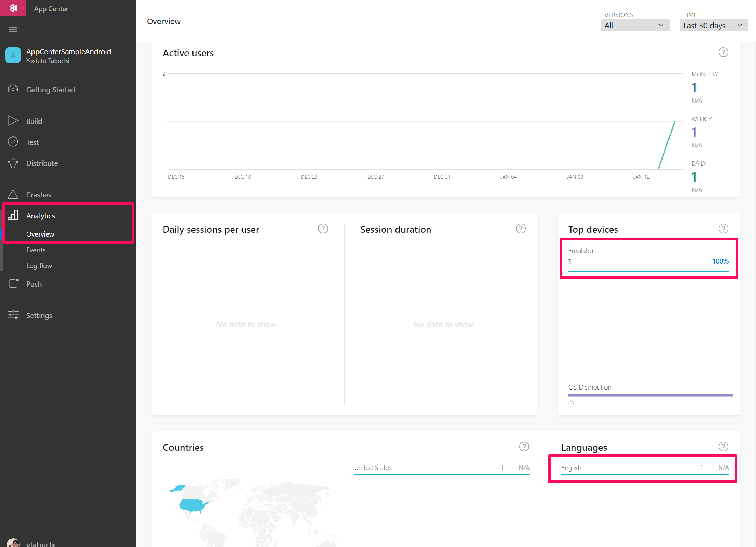Go to the Log flow page
The width and height of the screenshot is (756, 547).
39,266
